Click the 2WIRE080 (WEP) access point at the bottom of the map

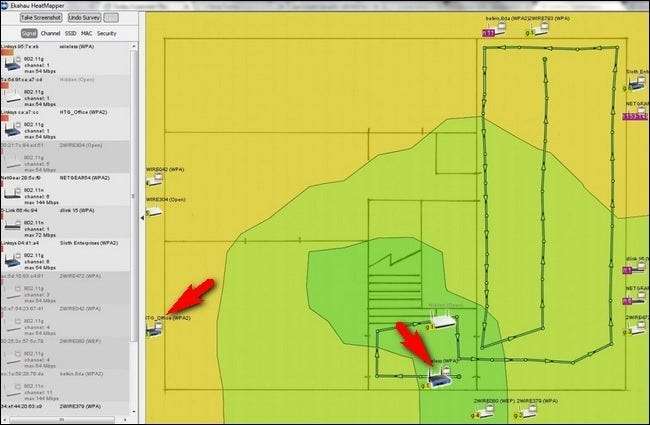[x=487, y=412]
